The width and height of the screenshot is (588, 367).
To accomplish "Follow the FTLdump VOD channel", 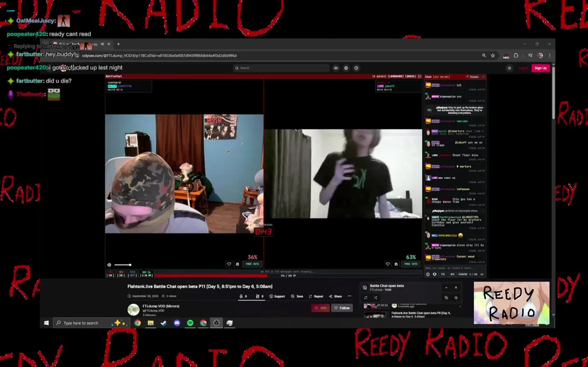I will [x=342, y=308].
